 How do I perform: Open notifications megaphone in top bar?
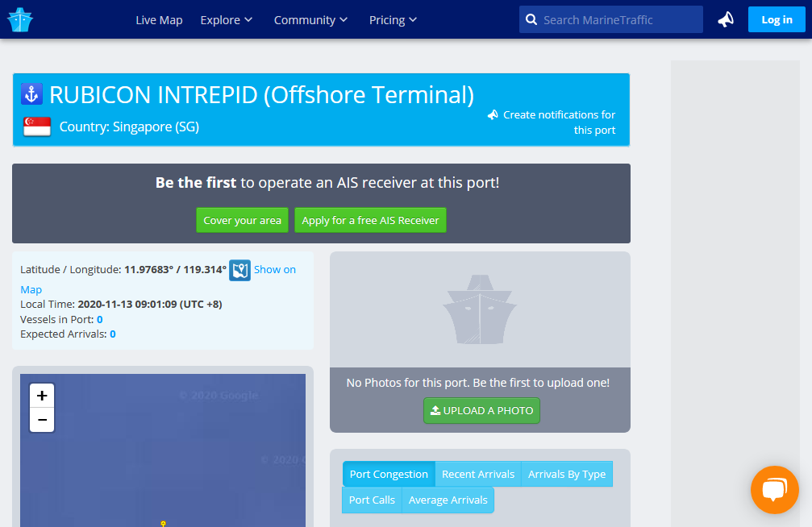726,19
